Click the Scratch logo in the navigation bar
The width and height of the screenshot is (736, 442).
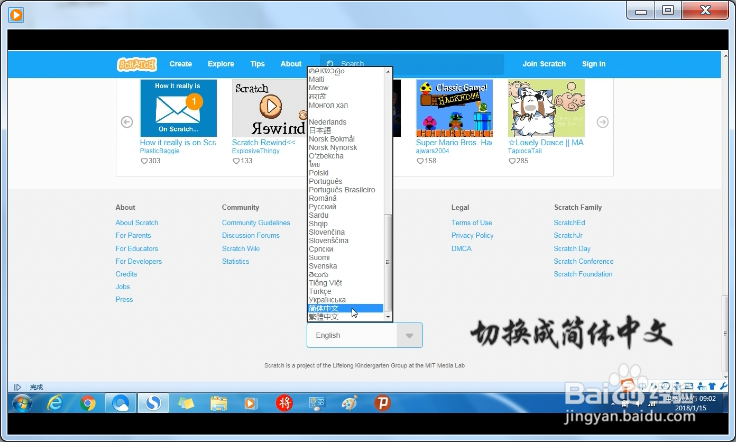(x=137, y=64)
